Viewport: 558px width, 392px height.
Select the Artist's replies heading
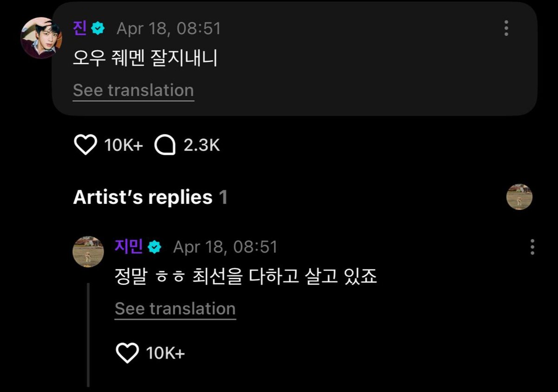tap(143, 197)
